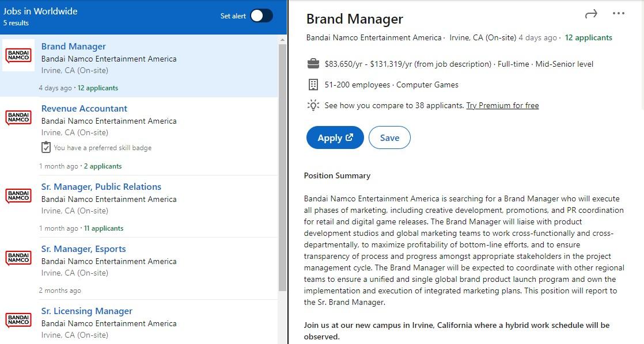Click the Revenue Accountant company logo
The image size is (644, 344).
click(x=18, y=117)
